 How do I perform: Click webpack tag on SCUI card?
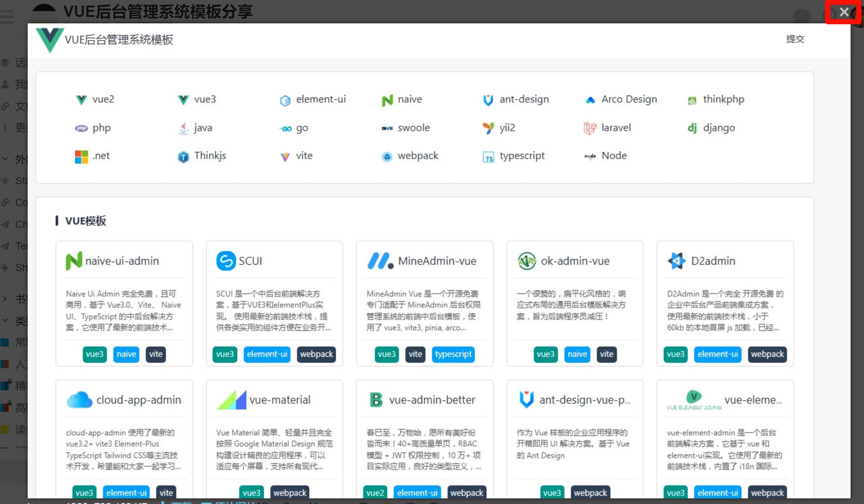pyautogui.click(x=316, y=354)
